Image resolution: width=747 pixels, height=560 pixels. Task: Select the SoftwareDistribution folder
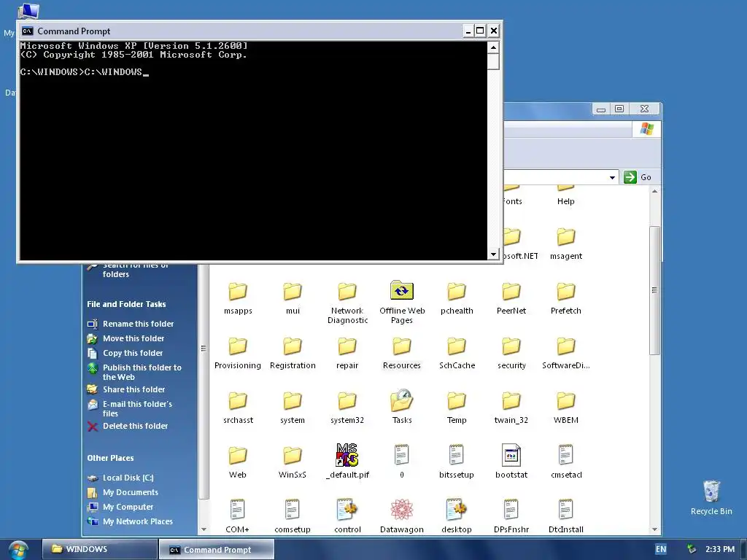(x=566, y=353)
